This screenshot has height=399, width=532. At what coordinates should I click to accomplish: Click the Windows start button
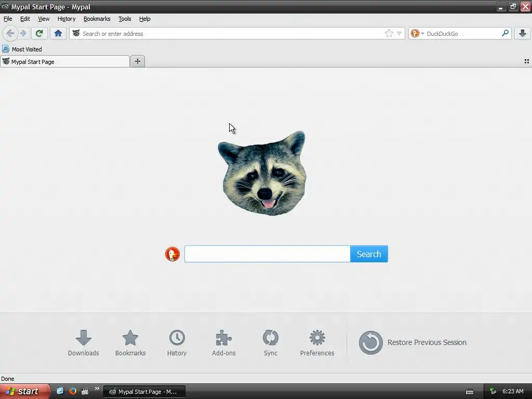[x=24, y=391]
